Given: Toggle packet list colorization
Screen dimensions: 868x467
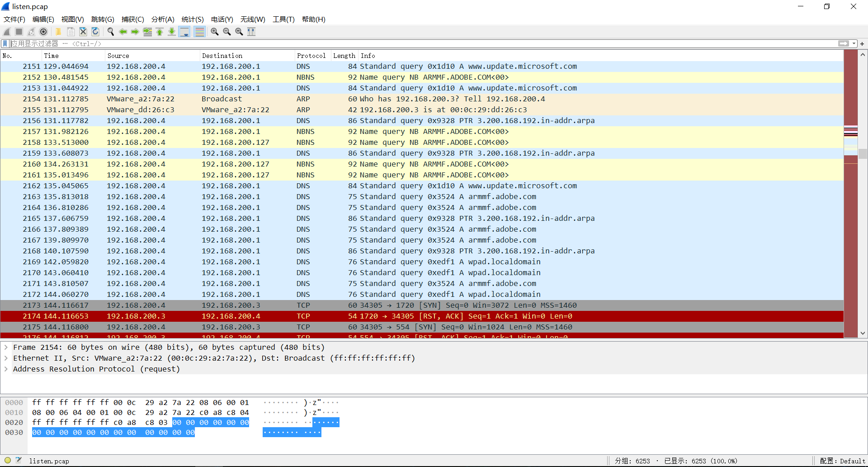Looking at the screenshot, I should coord(199,32).
